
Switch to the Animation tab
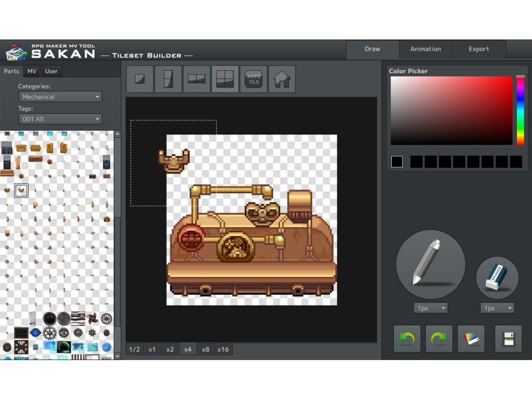pyautogui.click(x=425, y=49)
